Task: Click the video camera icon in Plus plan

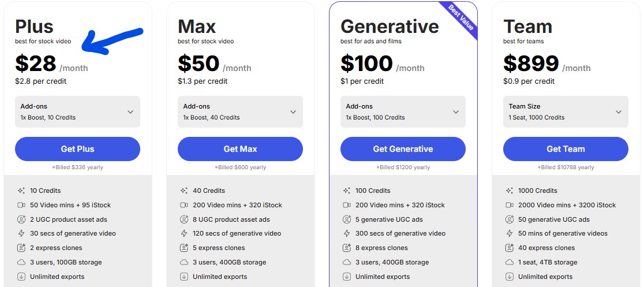Action: [22, 205]
